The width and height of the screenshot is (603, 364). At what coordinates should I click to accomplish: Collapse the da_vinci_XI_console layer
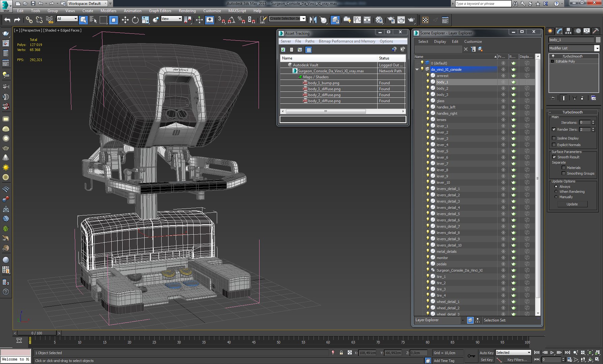[x=417, y=69]
